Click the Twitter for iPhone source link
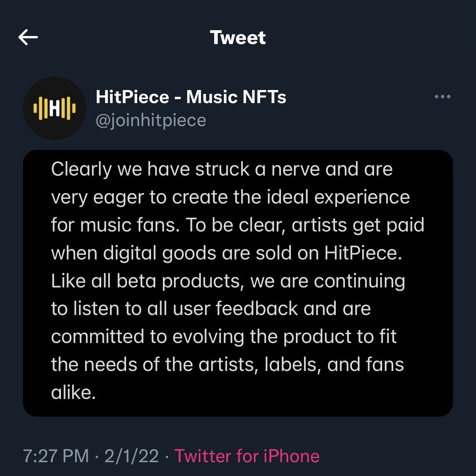476x476 pixels. (247, 456)
